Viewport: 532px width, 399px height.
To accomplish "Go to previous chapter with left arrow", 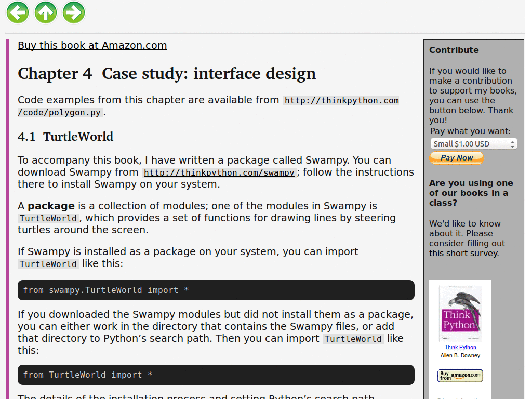I will coord(18,12).
